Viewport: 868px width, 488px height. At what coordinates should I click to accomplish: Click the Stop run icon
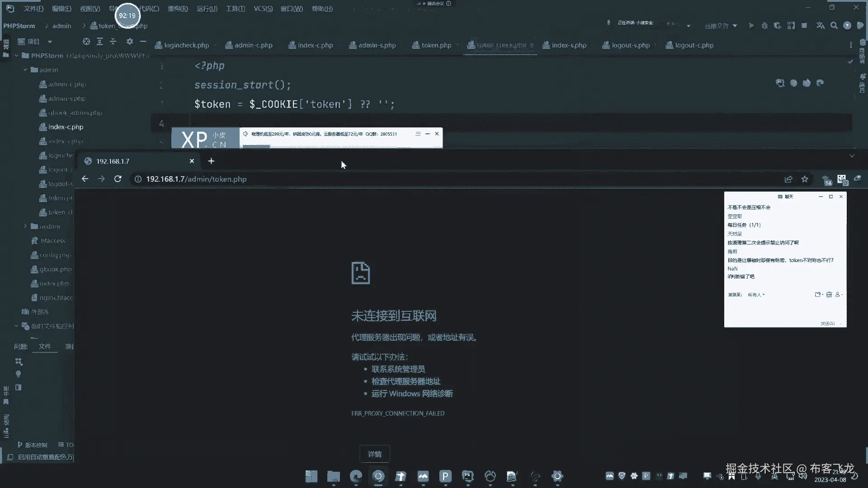804,26
